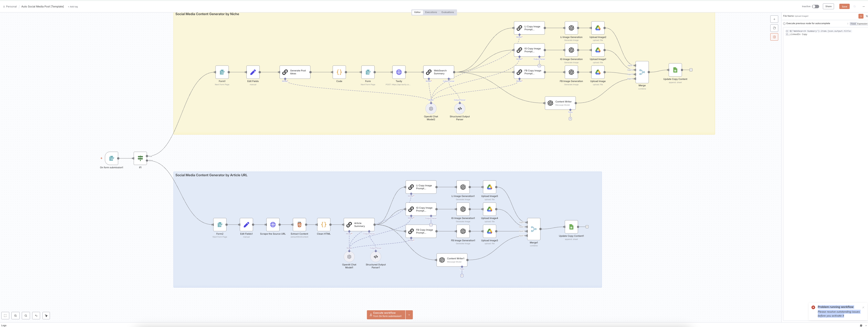868x327 pixels.
Task: Click the zoom in magnifier button
Action: (x=15, y=316)
